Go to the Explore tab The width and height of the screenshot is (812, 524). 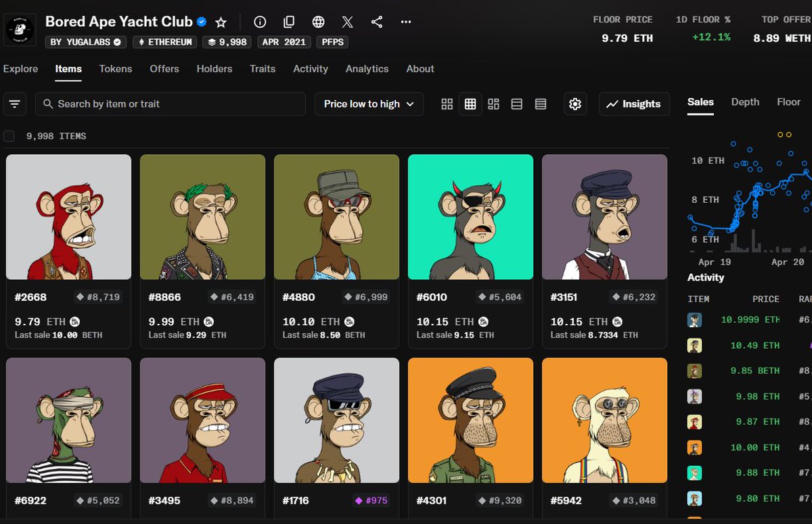click(x=20, y=69)
